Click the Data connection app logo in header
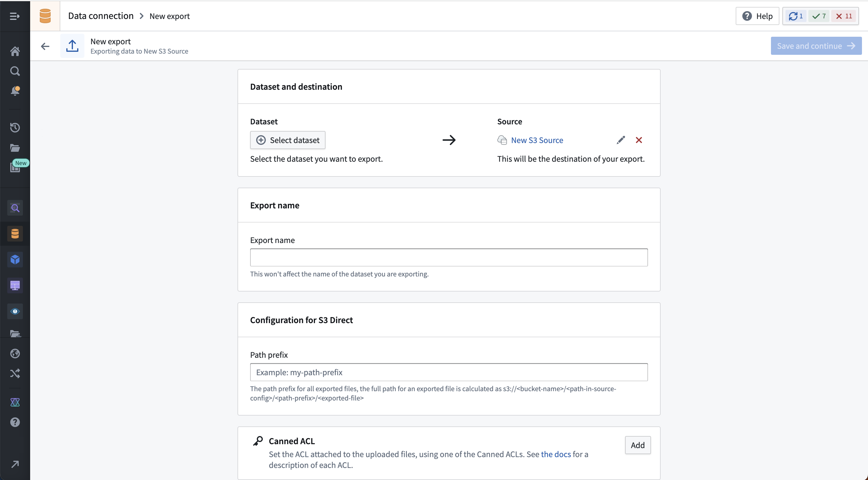868x480 pixels. [x=45, y=16]
